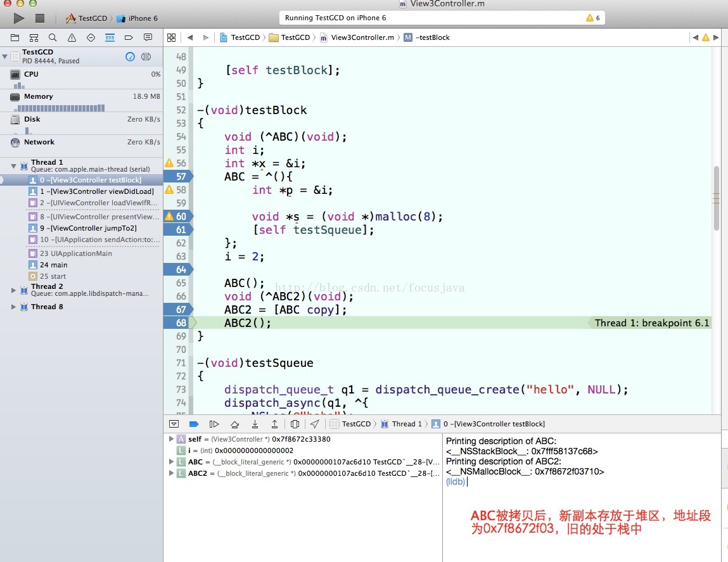Hide the debug area toggle button
728x562 pixels.
pos(174,424)
